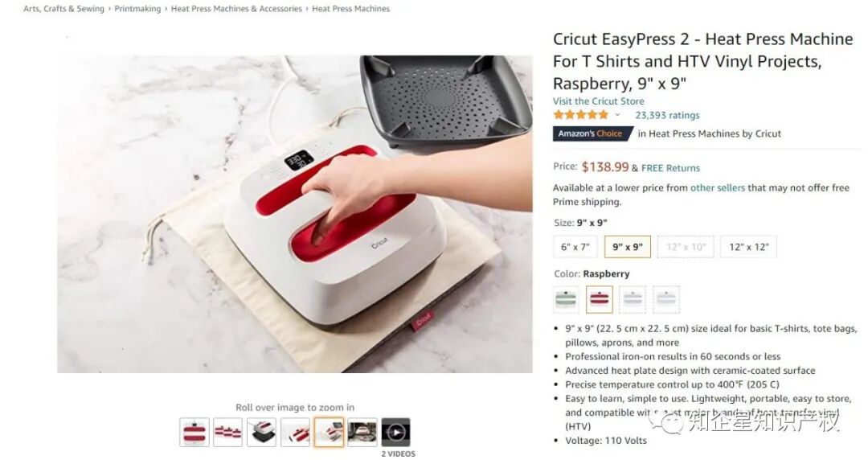Select the 6" x 7" size option

(x=575, y=247)
